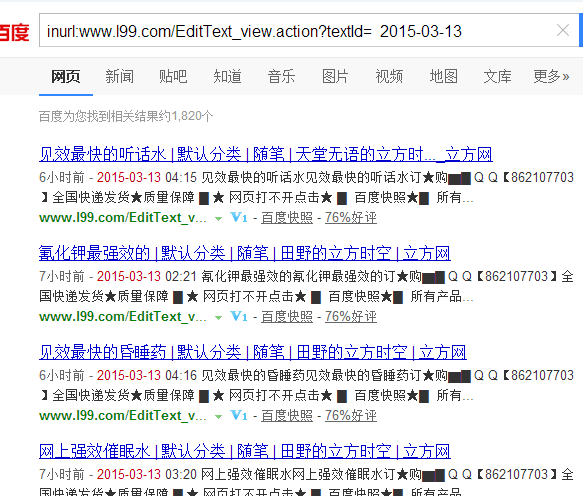Image resolution: width=583 pixels, height=496 pixels.
Task: Click the 02:21 date stamp in the second result
Action: 147,276
